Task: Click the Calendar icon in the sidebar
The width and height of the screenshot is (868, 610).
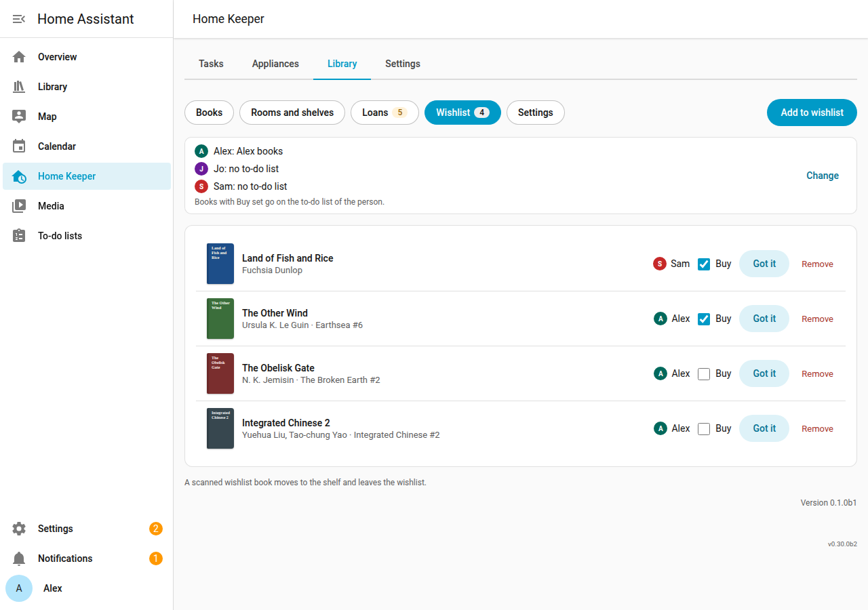Action: (x=19, y=146)
